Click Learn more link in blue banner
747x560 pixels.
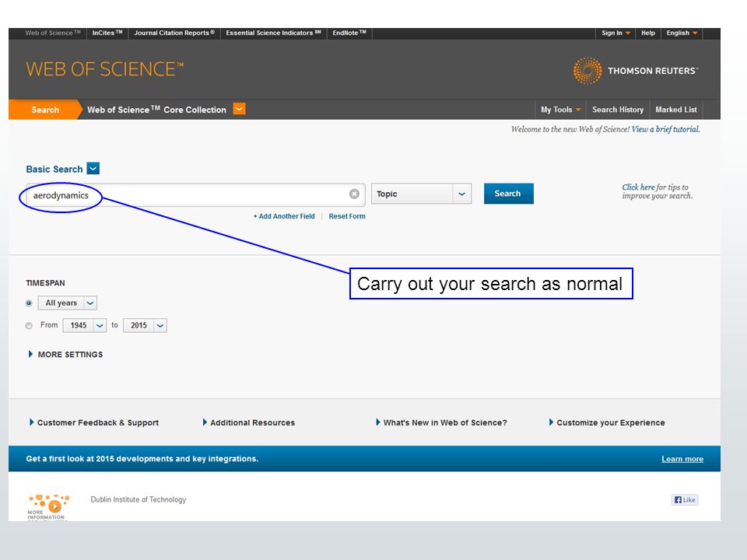682,459
